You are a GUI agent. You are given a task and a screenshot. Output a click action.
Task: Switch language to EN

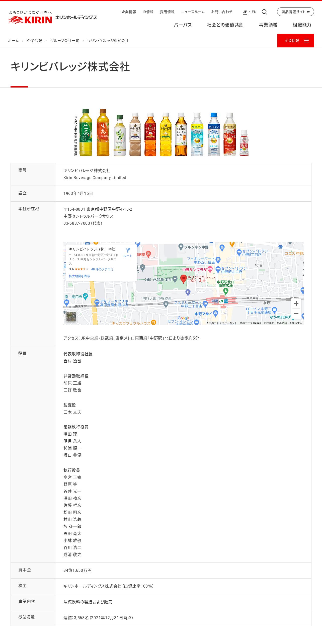pos(254,12)
